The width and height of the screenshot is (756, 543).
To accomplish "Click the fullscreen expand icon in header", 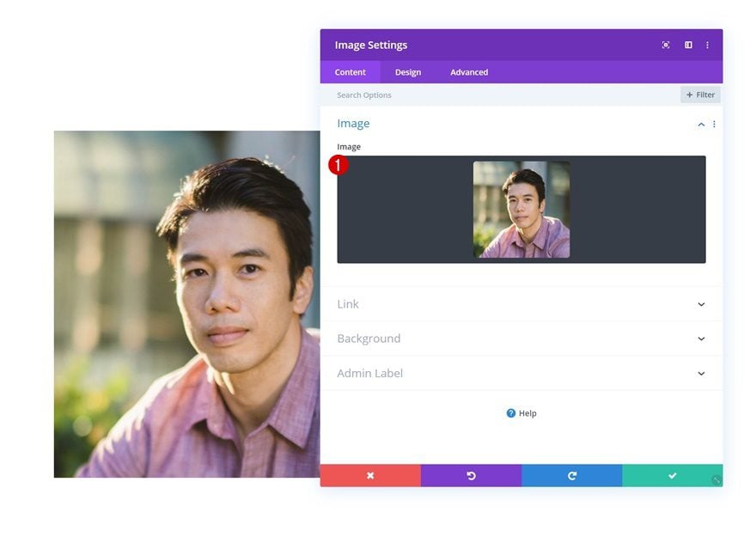I will click(665, 45).
